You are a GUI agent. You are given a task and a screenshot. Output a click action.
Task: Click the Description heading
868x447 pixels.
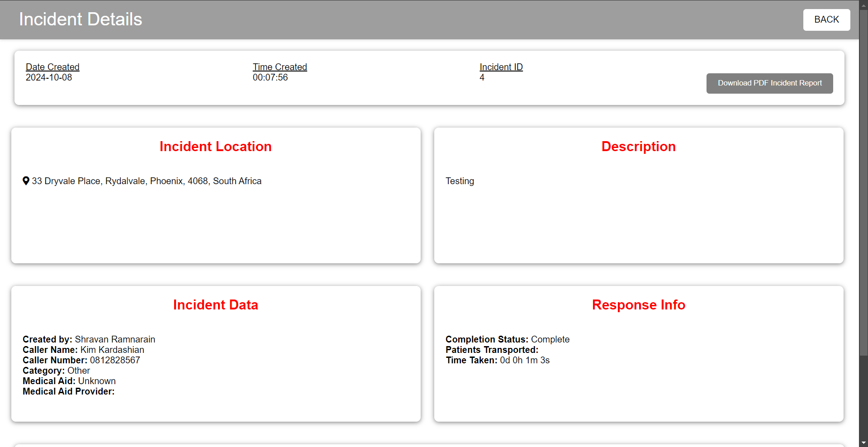(638, 147)
